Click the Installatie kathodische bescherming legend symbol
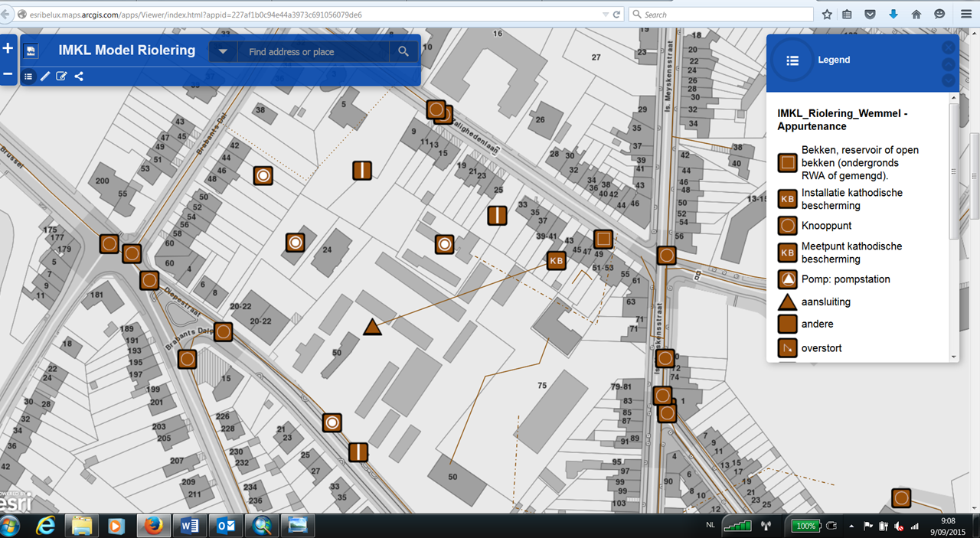Viewport: 980px width, 551px height. (787, 199)
